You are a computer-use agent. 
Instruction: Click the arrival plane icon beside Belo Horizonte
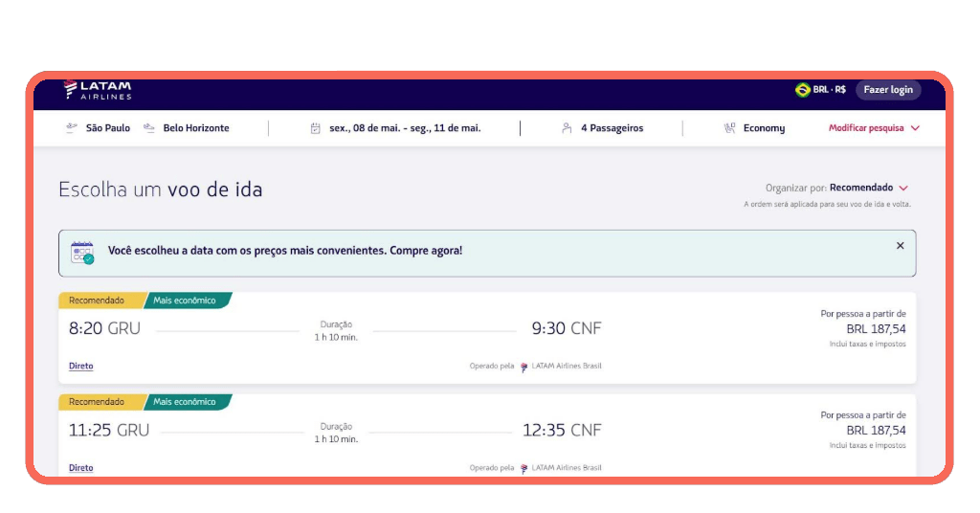[x=149, y=128]
